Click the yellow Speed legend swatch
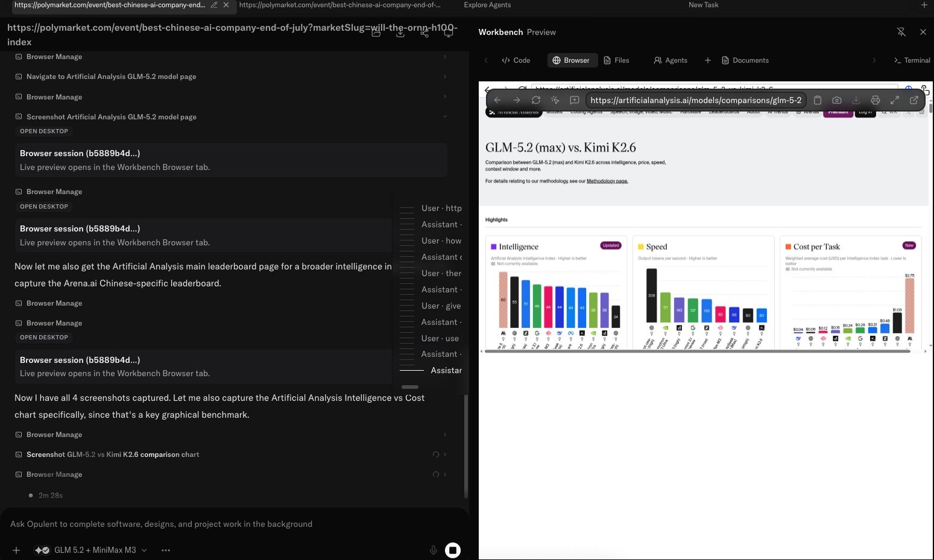This screenshot has width=934, height=560. pos(641,247)
